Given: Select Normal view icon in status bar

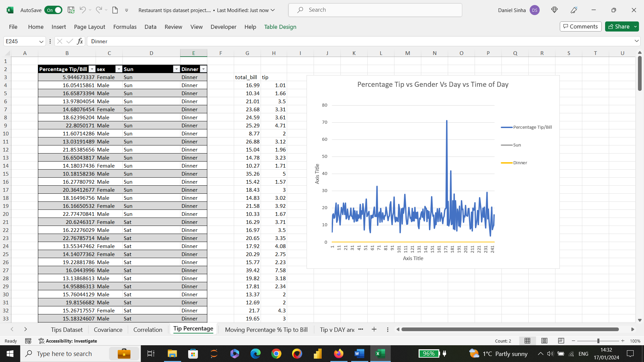Looking at the screenshot, I should coord(527,341).
